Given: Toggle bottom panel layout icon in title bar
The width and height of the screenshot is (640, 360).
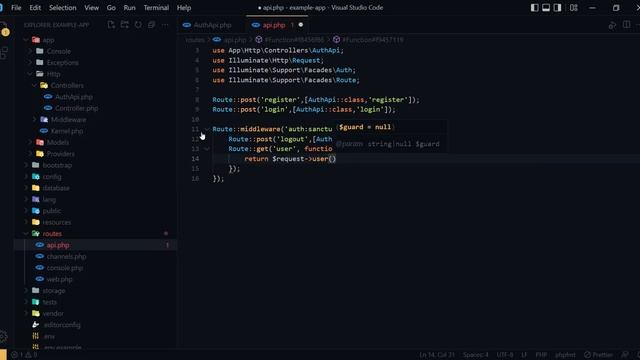Looking at the screenshot, I should coord(546,8).
